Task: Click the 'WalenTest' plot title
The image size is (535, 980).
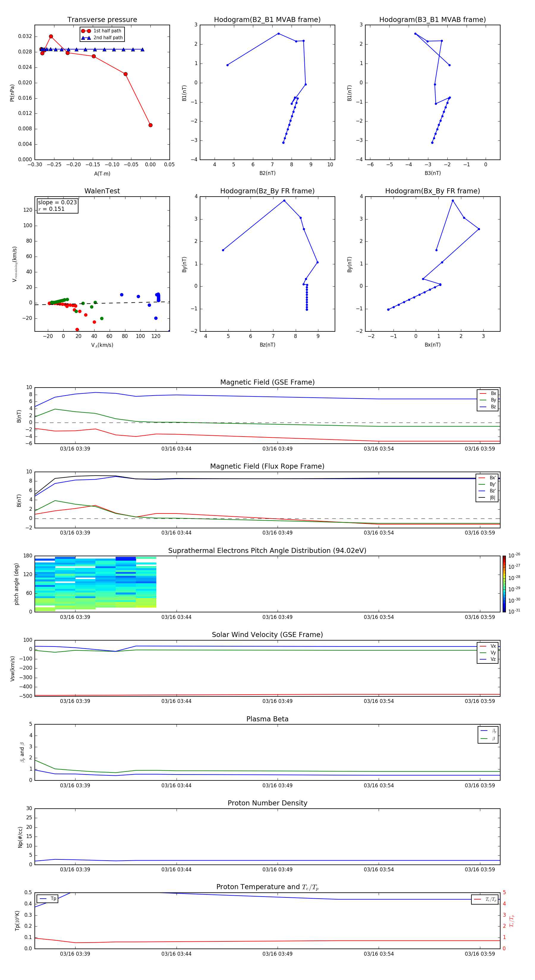Action: (102, 191)
